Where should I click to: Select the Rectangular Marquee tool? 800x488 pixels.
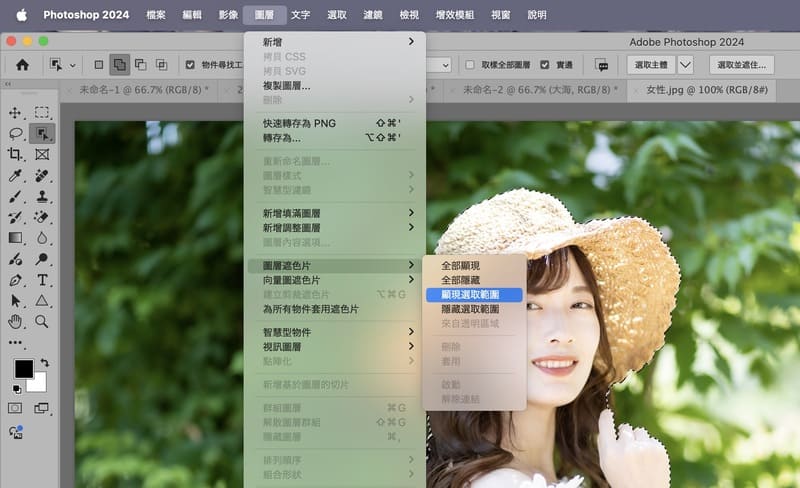pyautogui.click(x=42, y=113)
